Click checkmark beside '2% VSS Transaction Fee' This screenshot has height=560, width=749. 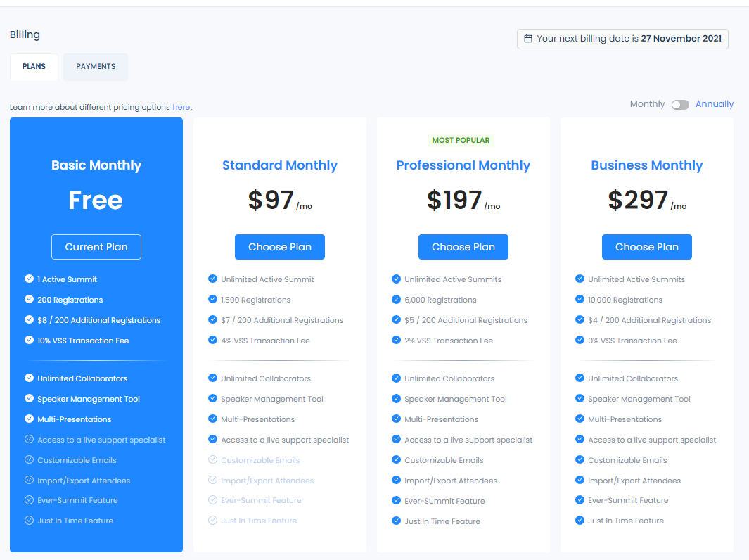pos(396,340)
